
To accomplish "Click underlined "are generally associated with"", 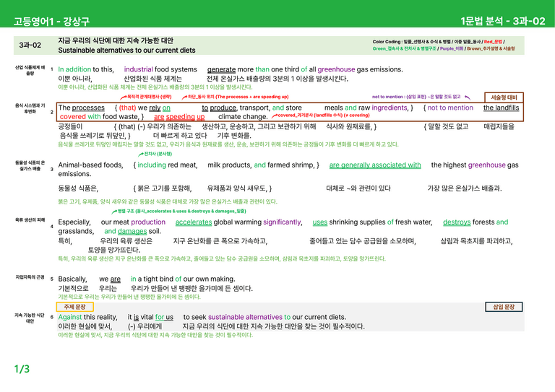I will click(375, 165).
